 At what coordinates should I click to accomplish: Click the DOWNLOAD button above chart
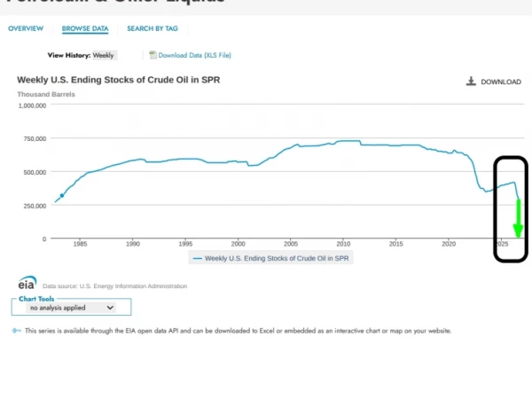pos(494,82)
